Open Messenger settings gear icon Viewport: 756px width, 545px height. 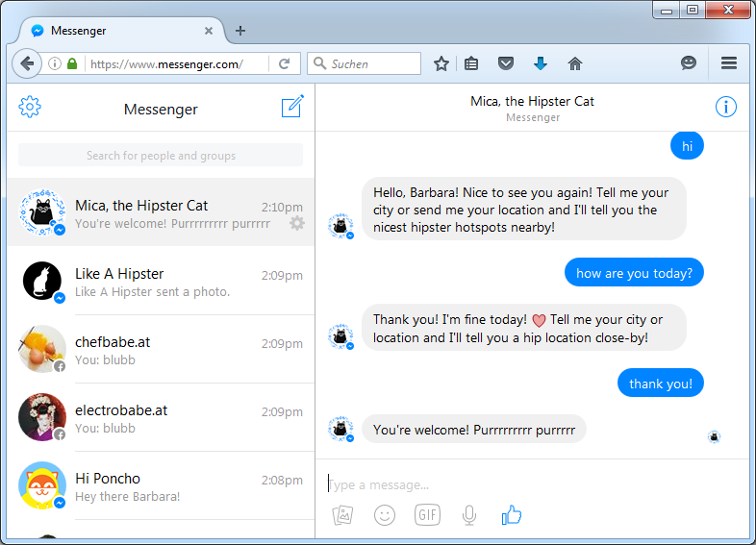[30, 107]
